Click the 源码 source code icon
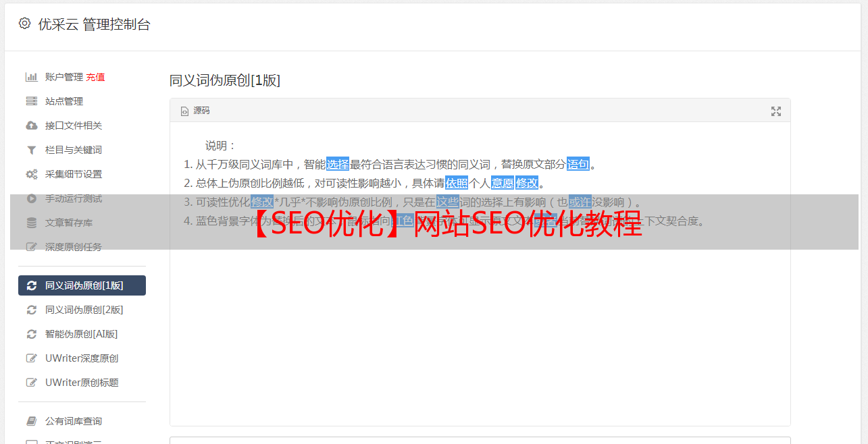The width and height of the screenshot is (868, 444). tap(184, 111)
